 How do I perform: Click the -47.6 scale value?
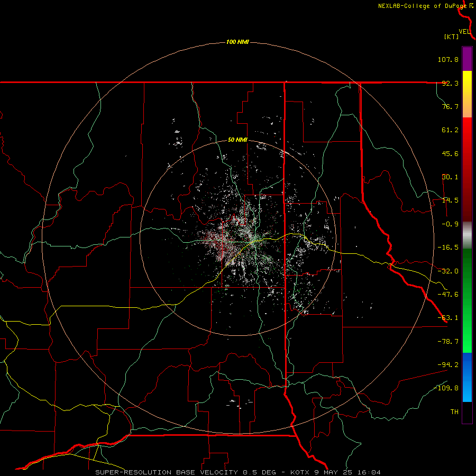[x=448, y=295]
